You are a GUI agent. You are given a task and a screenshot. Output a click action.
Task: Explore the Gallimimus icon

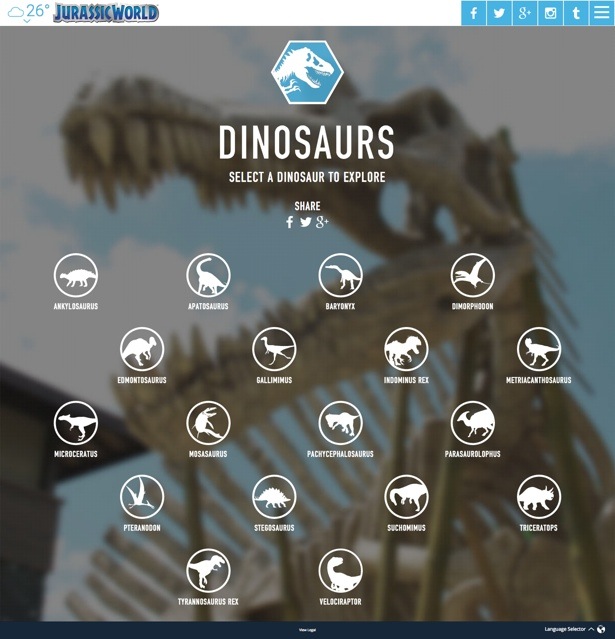(x=274, y=349)
